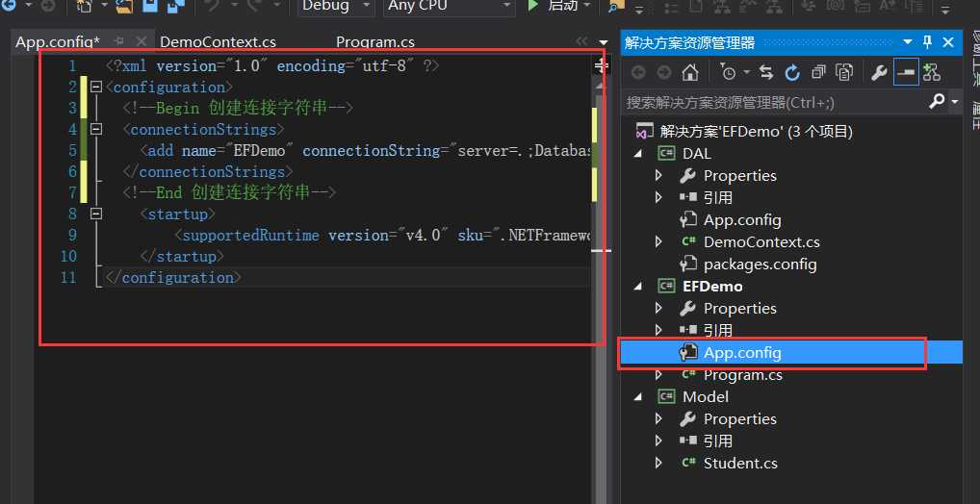Click the 启动 start button label
This screenshot has width=980, height=504.
[x=562, y=6]
